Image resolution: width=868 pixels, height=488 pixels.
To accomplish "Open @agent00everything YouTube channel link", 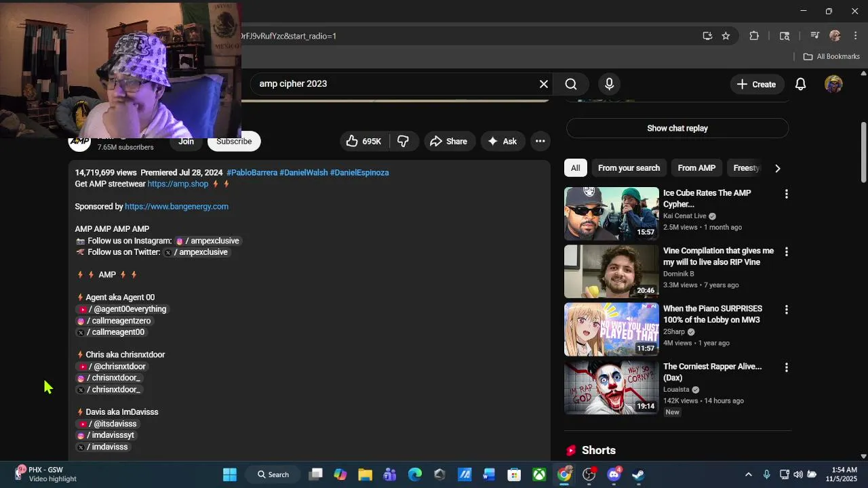I will pyautogui.click(x=122, y=309).
